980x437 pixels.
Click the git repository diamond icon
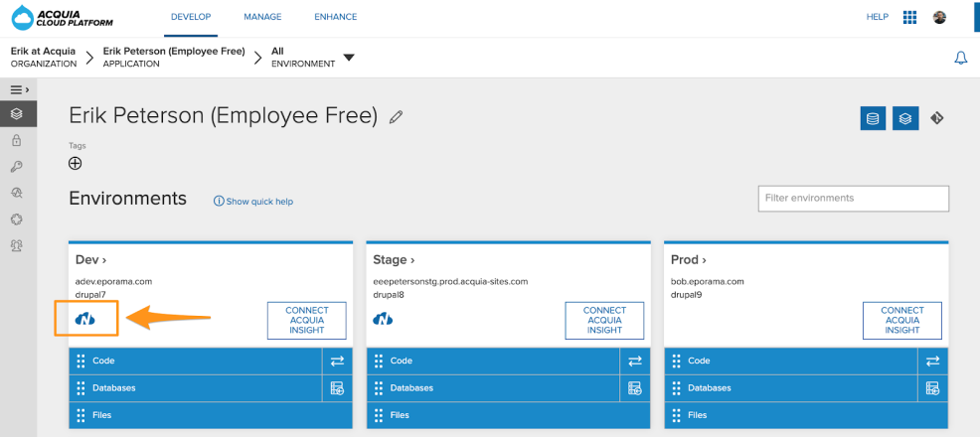click(936, 118)
